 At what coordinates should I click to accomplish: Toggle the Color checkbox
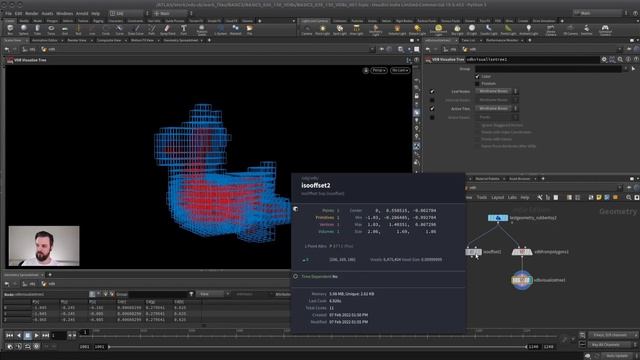[x=477, y=76]
